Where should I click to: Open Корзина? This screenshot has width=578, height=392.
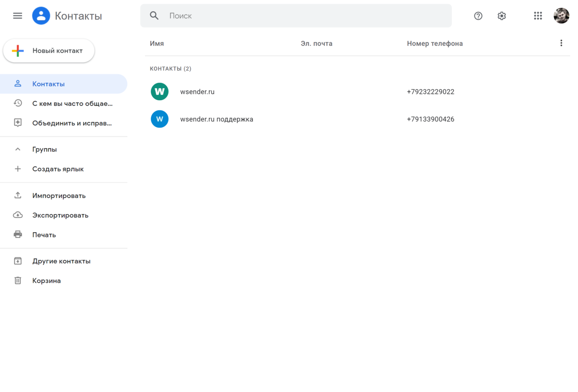(x=64, y=281)
